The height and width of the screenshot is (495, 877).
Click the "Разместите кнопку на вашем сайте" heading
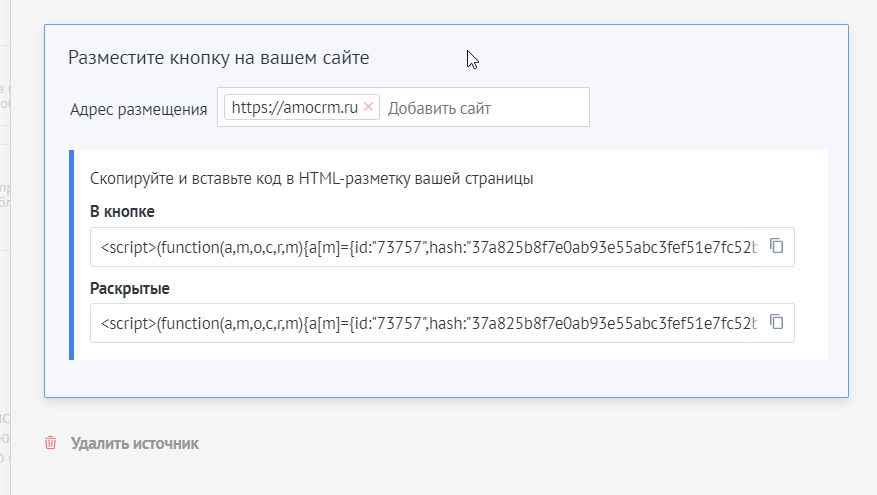pyautogui.click(x=219, y=57)
